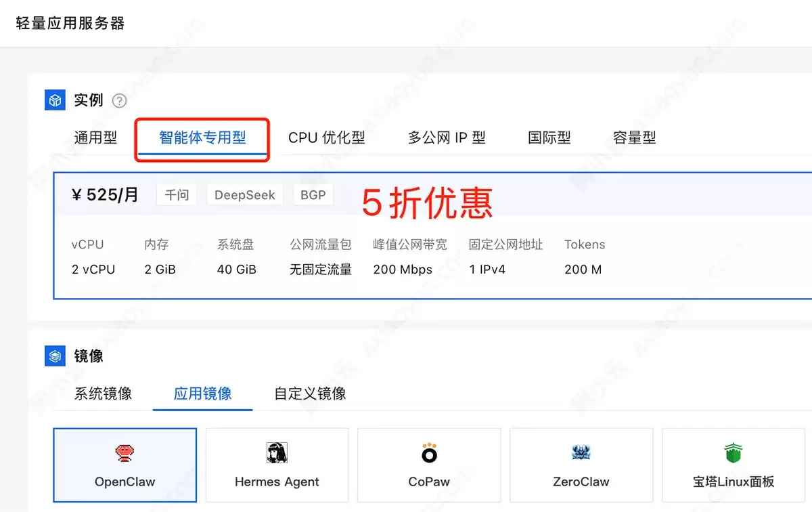The image size is (812, 512).
Task: Click the Tokens column label
Action: pyautogui.click(x=585, y=244)
